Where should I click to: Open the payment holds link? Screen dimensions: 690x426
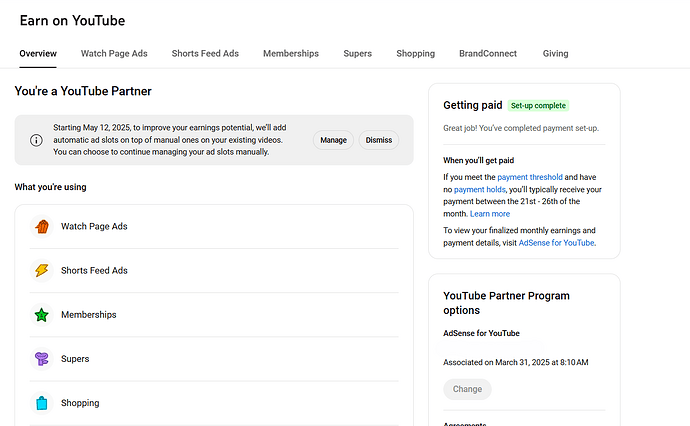pos(480,189)
